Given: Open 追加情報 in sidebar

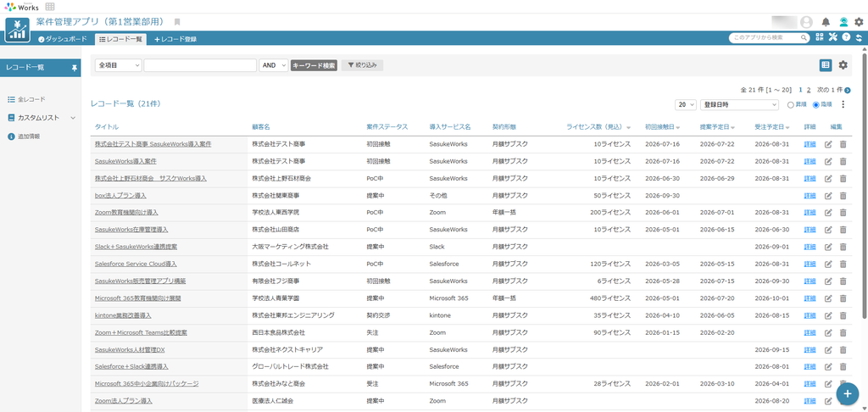Looking at the screenshot, I should click(x=25, y=136).
